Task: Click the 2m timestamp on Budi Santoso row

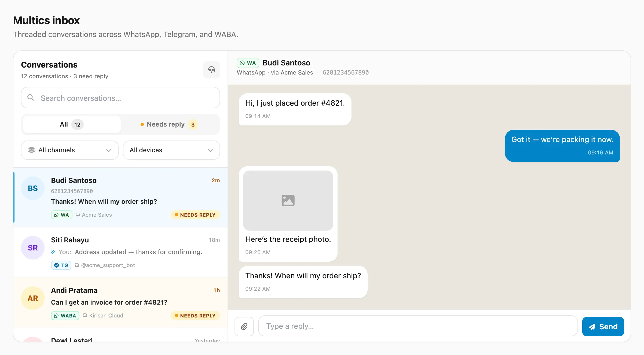Action: point(216,180)
